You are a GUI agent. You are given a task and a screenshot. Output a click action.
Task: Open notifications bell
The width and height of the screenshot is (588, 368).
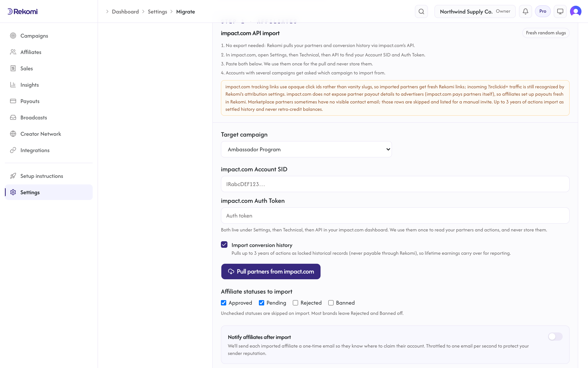[525, 11]
